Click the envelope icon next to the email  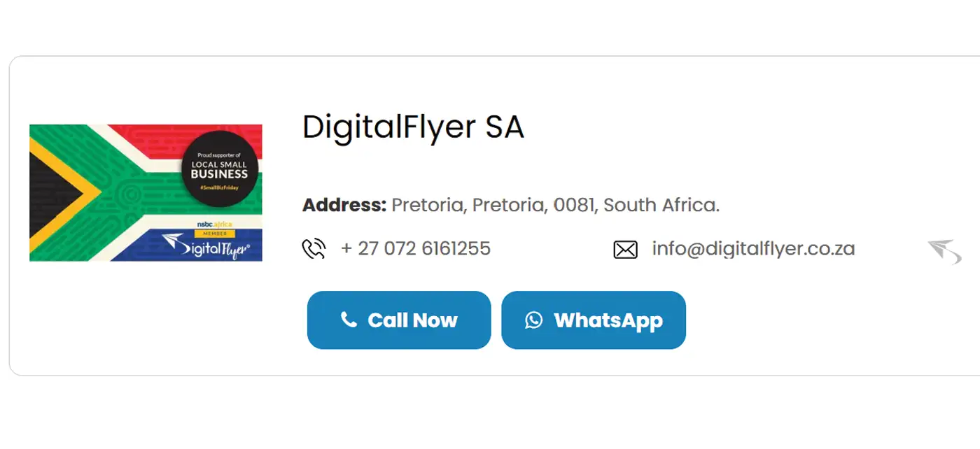tap(625, 250)
